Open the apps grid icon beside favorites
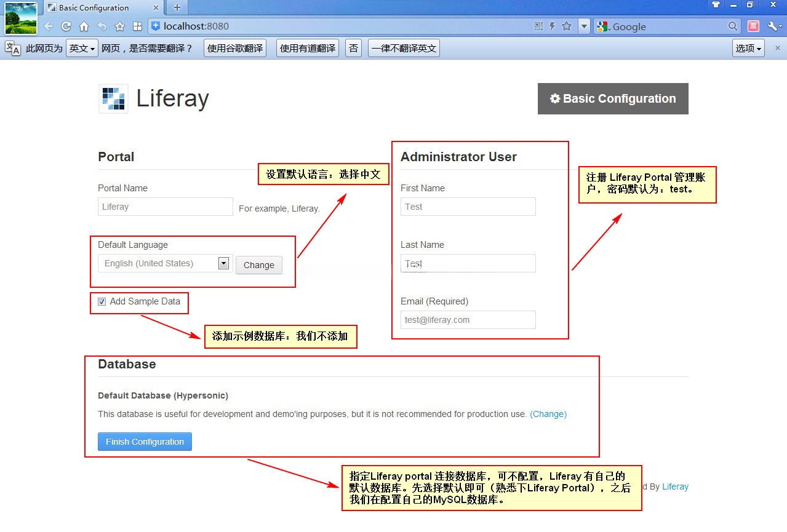Image resolution: width=787 pixels, height=532 pixels. tap(138, 26)
